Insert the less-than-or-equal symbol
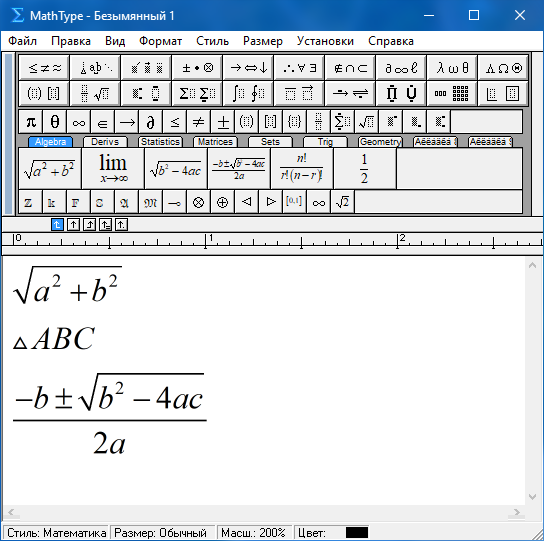The height and width of the screenshot is (541, 544). pos(175,122)
